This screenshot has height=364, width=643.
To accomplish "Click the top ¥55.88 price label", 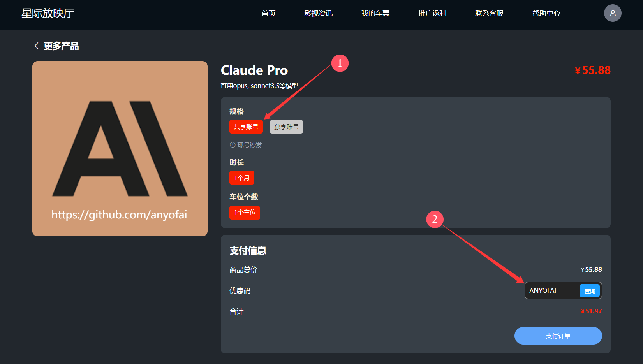I will click(593, 70).
